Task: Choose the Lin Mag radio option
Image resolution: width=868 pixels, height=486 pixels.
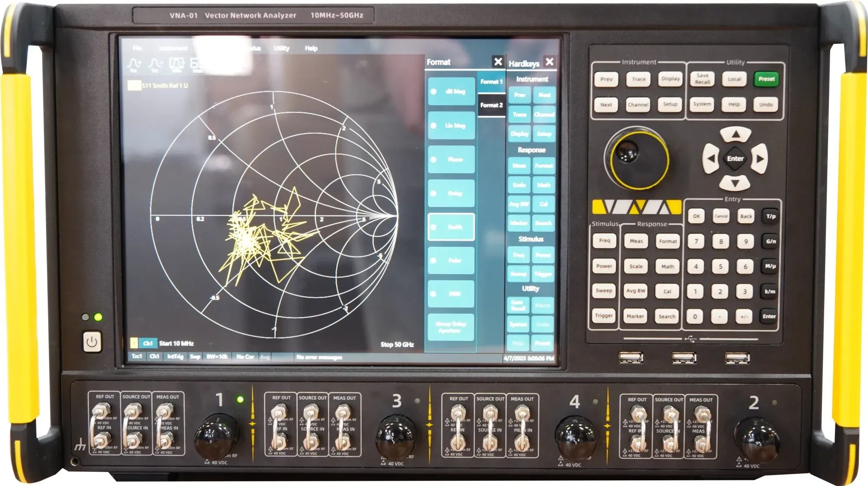Action: (x=451, y=125)
